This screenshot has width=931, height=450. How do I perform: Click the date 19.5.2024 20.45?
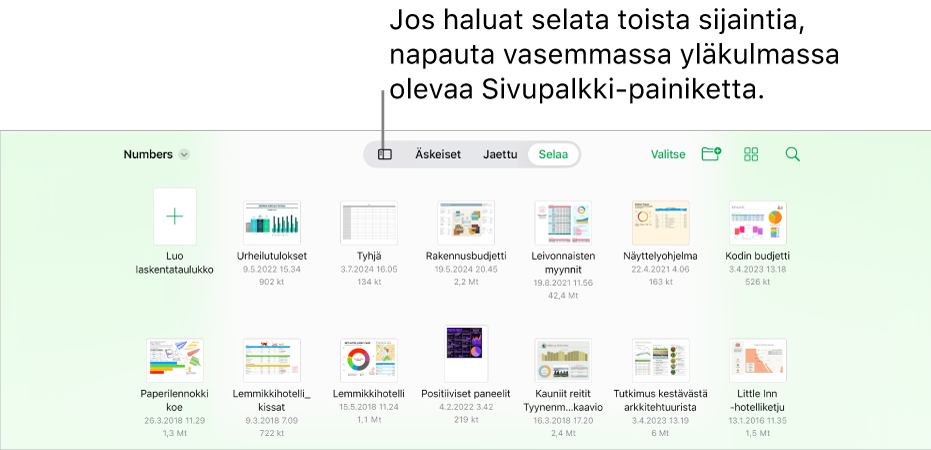coord(466,270)
